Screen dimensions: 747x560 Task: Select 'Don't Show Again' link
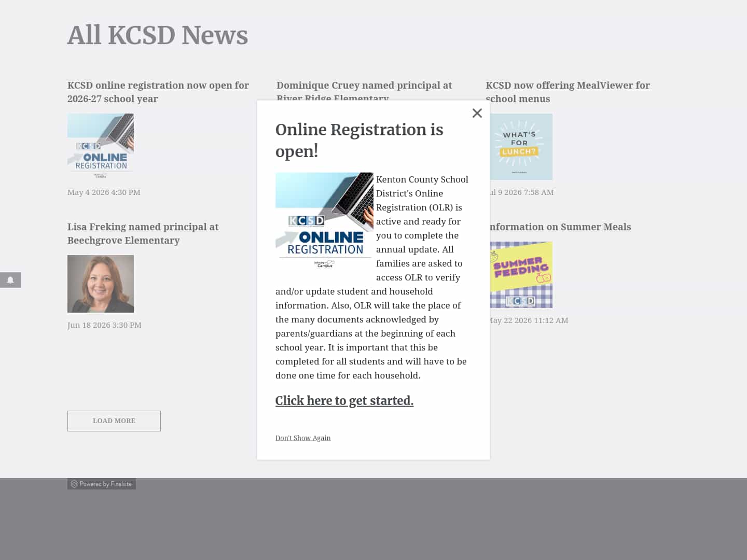303,438
